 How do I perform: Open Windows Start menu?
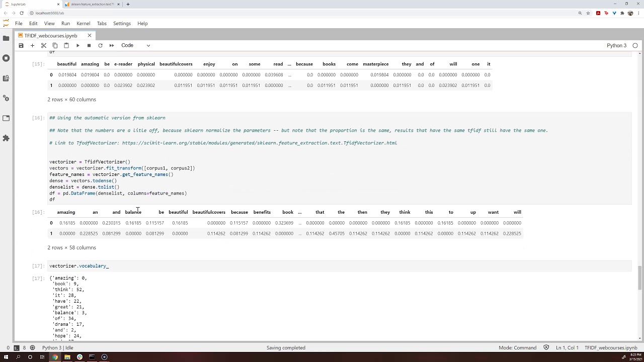[x=6, y=357]
